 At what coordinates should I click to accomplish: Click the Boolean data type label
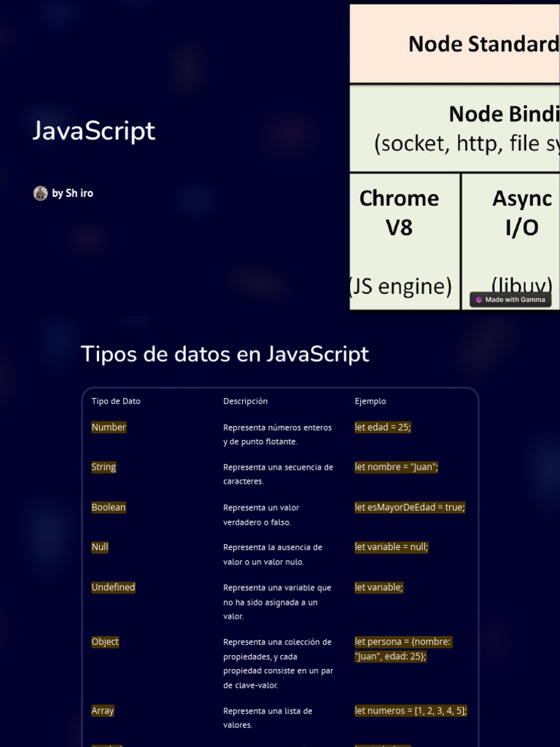coord(109,508)
